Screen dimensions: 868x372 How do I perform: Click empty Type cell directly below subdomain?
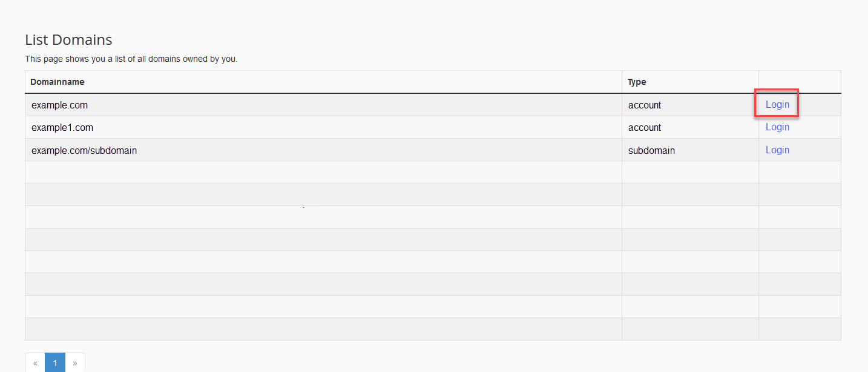[690, 172]
